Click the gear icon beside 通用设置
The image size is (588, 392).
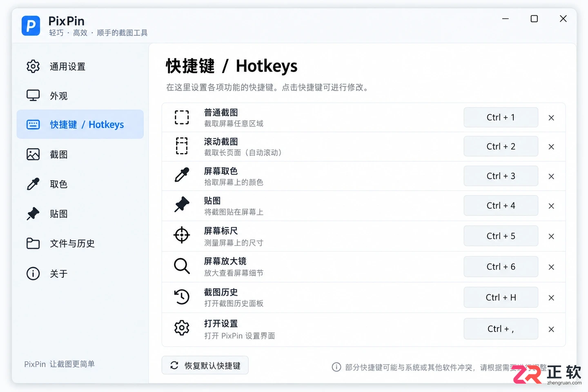33,66
